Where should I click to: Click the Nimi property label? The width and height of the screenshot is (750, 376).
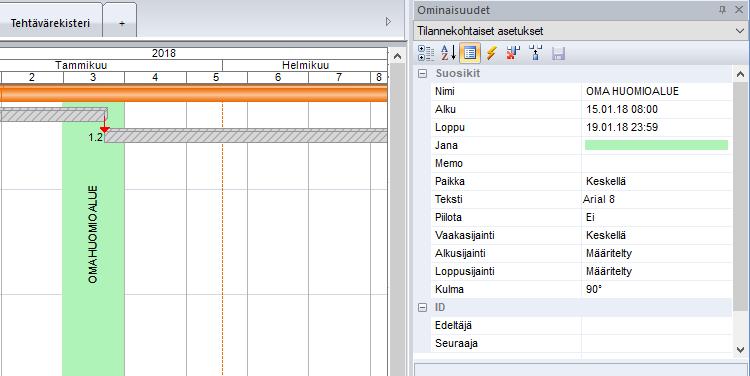445,91
